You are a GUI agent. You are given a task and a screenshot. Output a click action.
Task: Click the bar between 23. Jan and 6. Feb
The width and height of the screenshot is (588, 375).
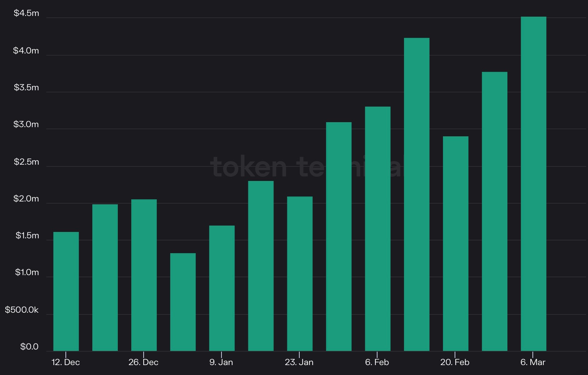[x=339, y=237]
